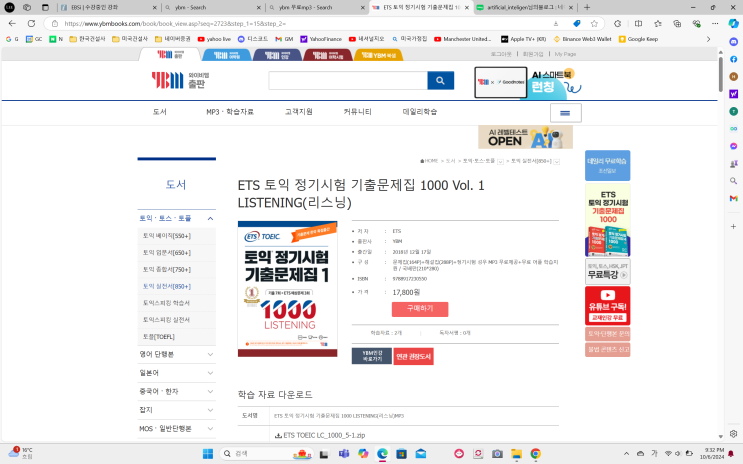Open Chrome from the taskbar
Image resolution: width=743 pixels, height=464 pixels.
pos(535,454)
